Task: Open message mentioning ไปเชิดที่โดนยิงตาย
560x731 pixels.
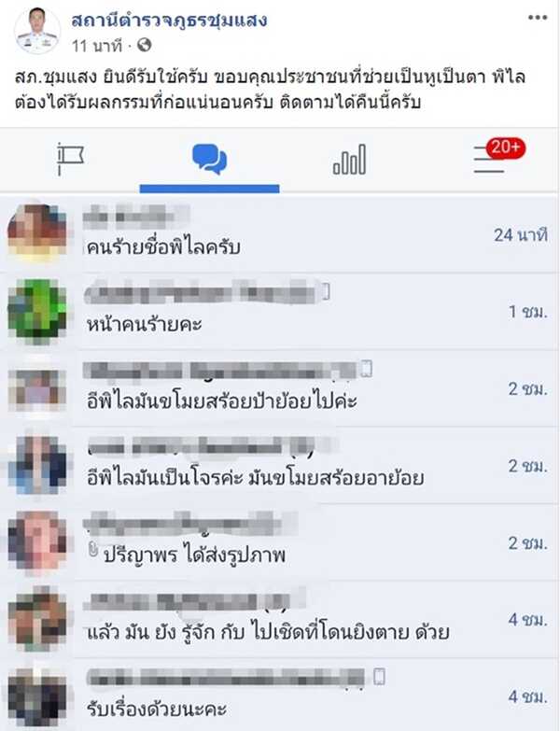Action: [x=280, y=619]
